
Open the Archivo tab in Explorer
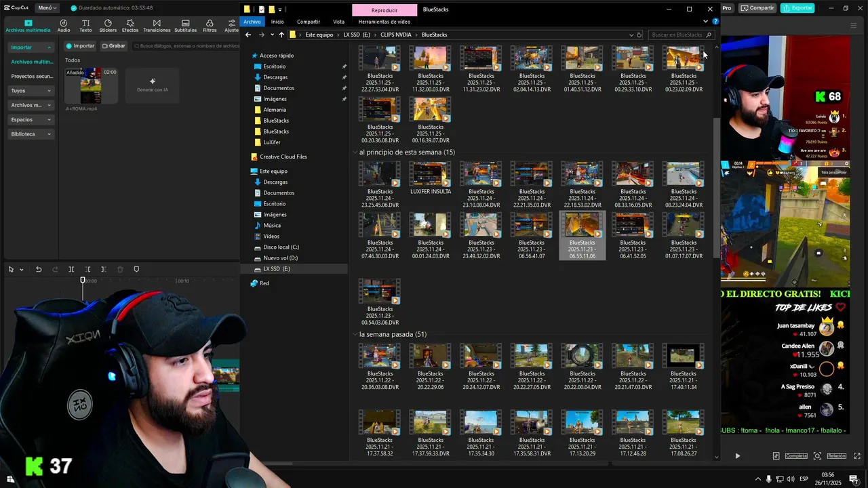click(x=252, y=22)
